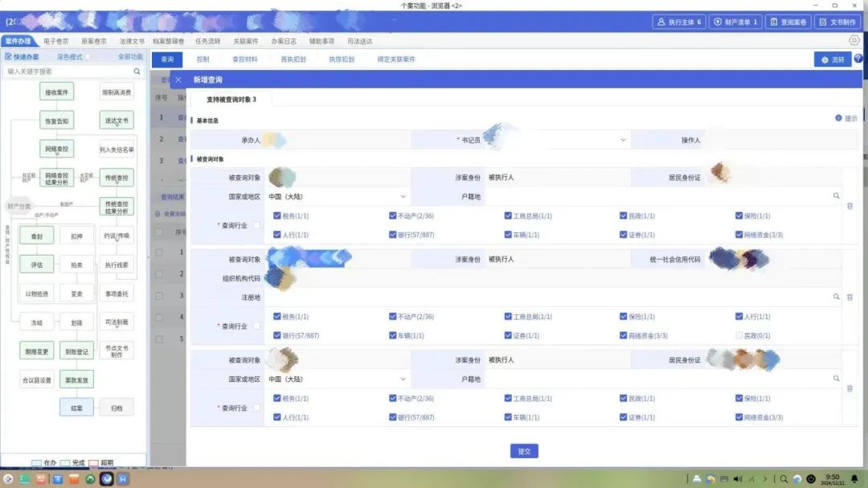Switch to 任务流转 tab
This screenshot has height=488, width=868.
[x=207, y=41]
